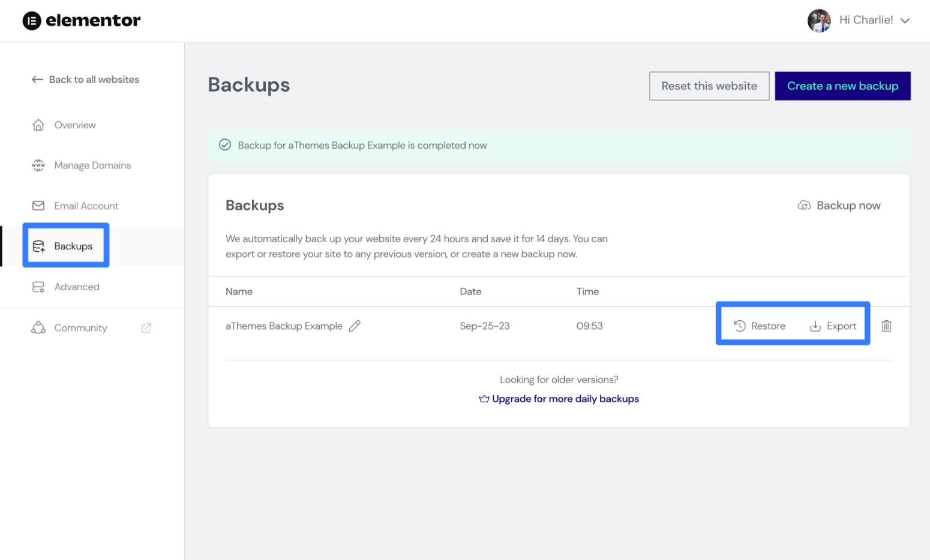
Task: Click the 'Name' column header
Action: pos(239,291)
